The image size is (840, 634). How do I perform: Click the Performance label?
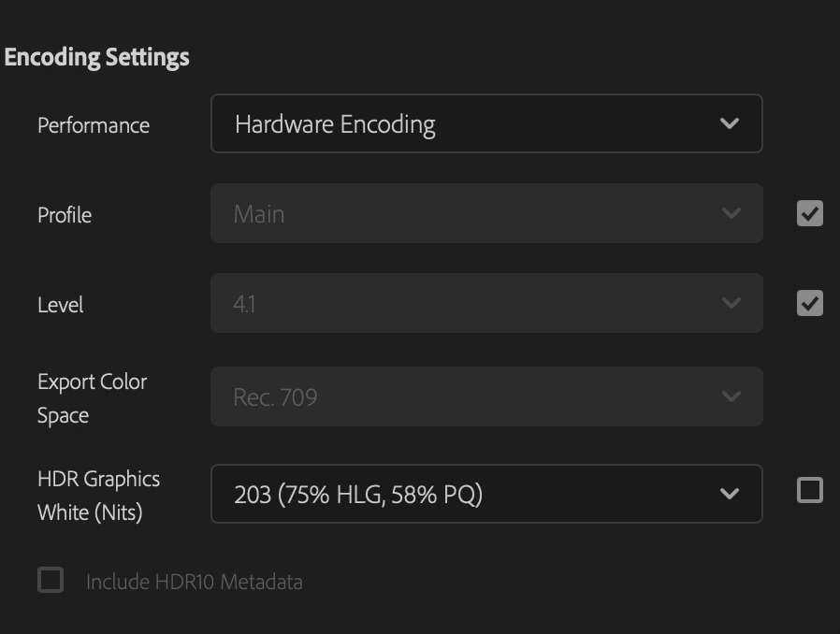[94, 125]
